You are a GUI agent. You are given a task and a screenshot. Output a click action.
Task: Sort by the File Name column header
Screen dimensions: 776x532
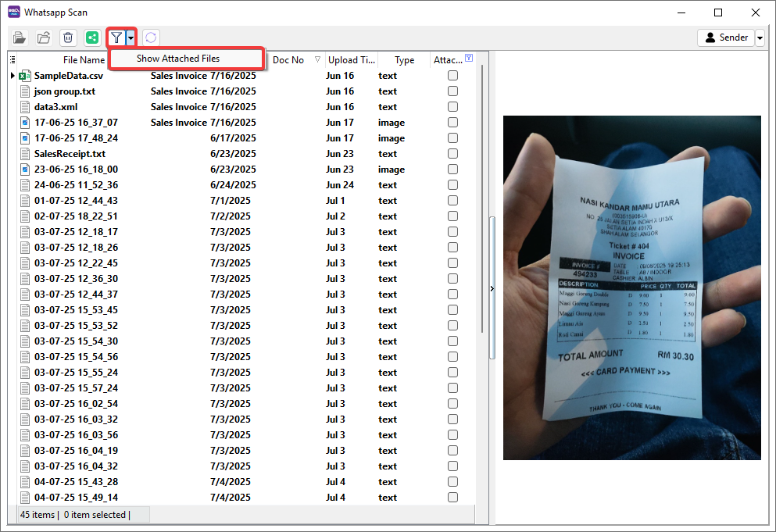click(x=84, y=60)
